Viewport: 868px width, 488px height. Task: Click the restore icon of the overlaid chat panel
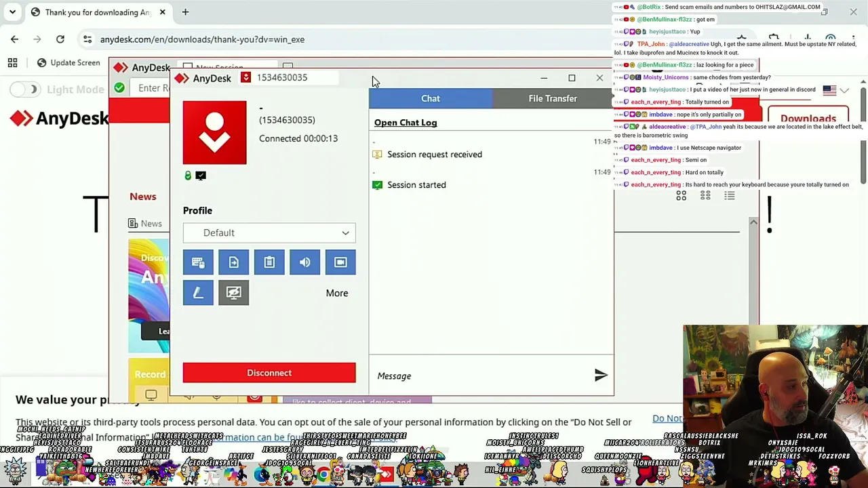coord(824,12)
